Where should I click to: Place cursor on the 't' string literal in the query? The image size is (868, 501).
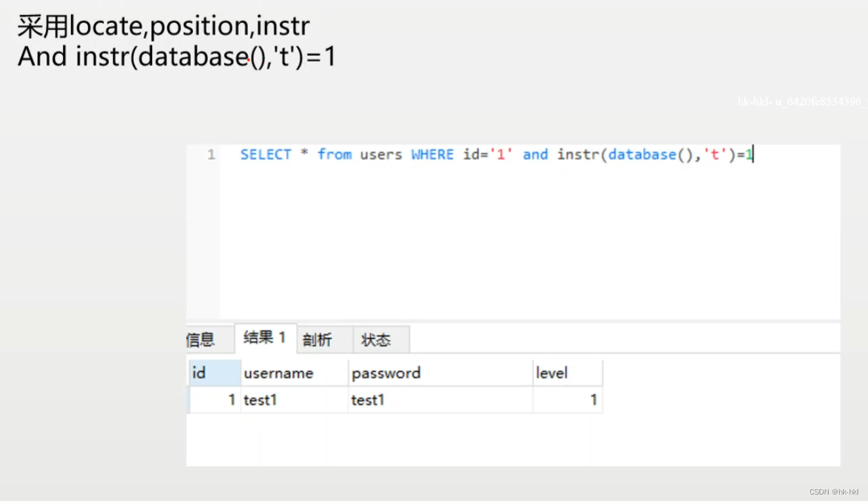click(x=715, y=155)
